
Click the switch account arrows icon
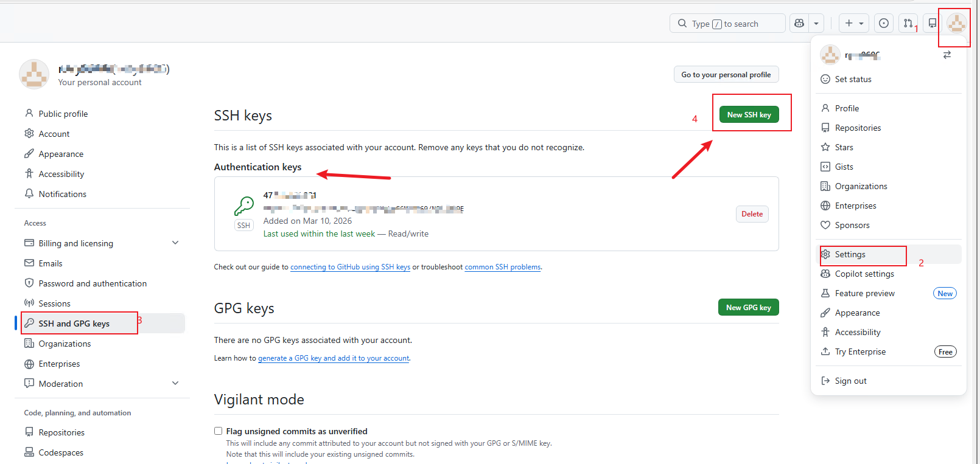(x=947, y=55)
